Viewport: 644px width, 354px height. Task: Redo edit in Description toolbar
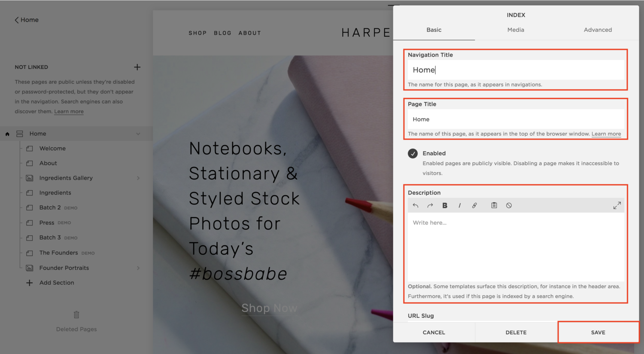tap(430, 205)
